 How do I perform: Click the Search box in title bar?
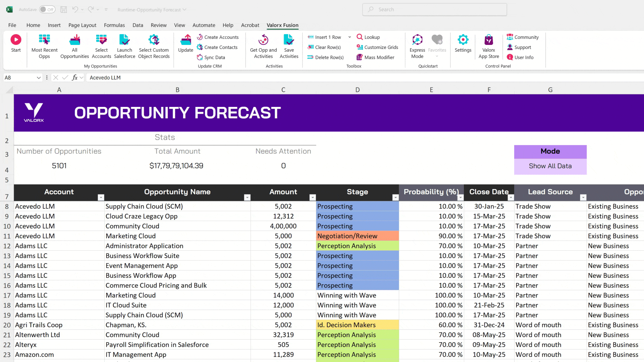(434, 10)
